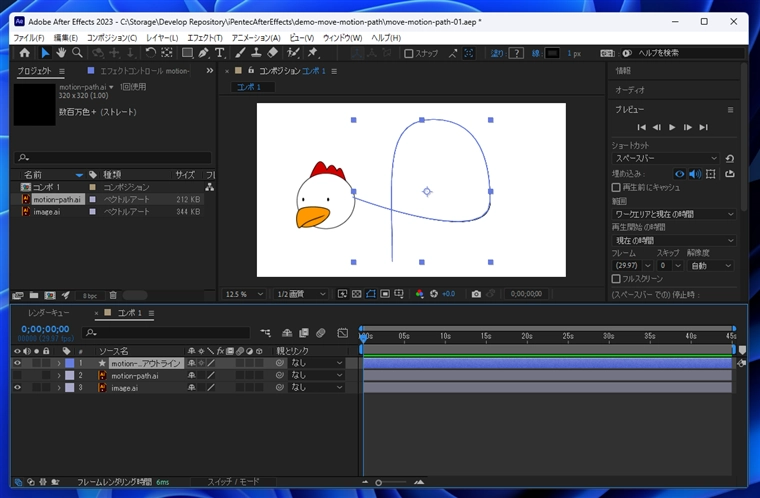760x498 pixels.
Task: Select the Zoom magnifier tool
Action: [77, 53]
